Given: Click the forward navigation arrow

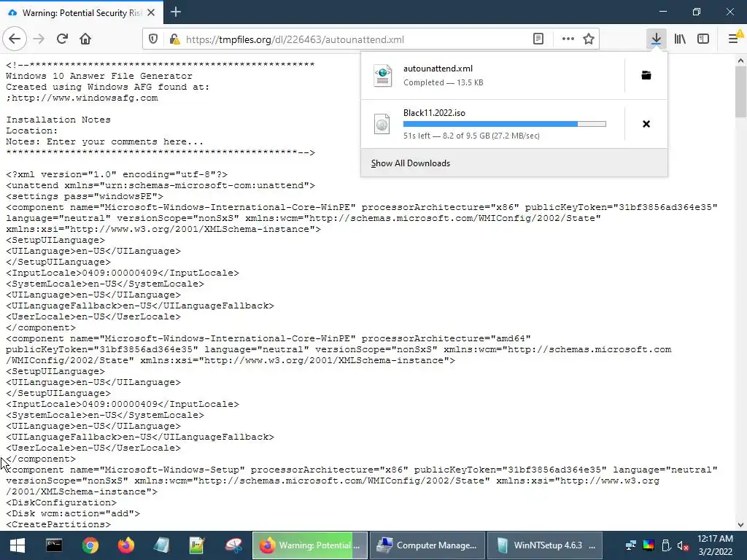Looking at the screenshot, I should click(39, 39).
